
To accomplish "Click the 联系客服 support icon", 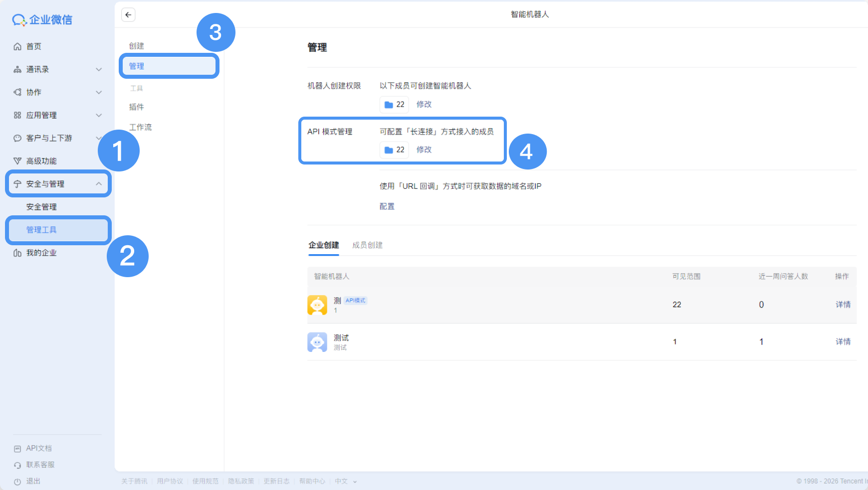I will [17, 465].
